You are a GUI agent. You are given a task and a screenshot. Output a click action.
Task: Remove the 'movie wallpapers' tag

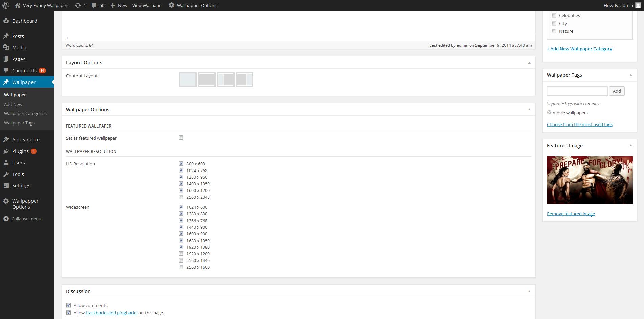click(x=549, y=113)
